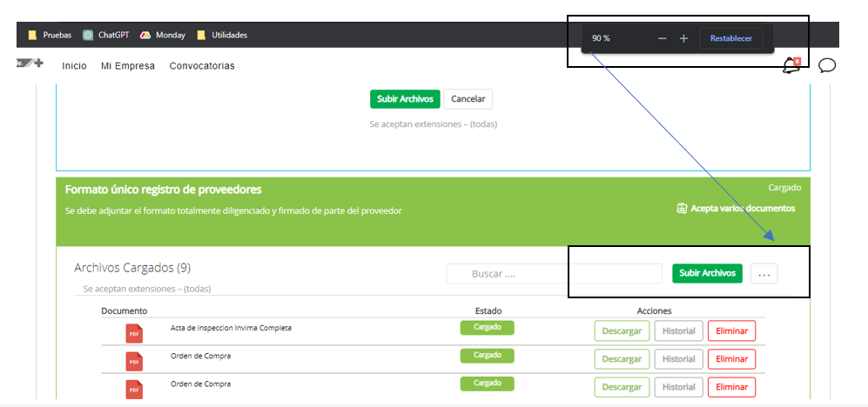868x407 pixels.
Task: Click the zoom out minus icon
Action: pyautogui.click(x=663, y=38)
